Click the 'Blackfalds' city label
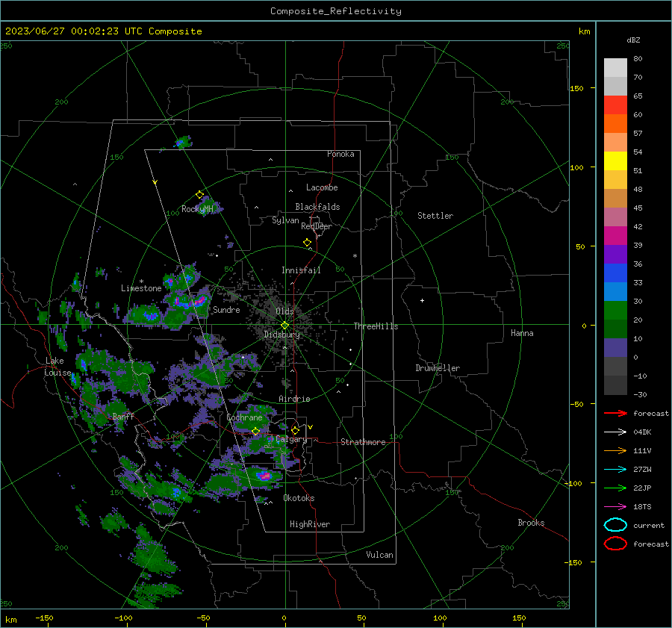The width and height of the screenshot is (672, 628). [x=317, y=207]
